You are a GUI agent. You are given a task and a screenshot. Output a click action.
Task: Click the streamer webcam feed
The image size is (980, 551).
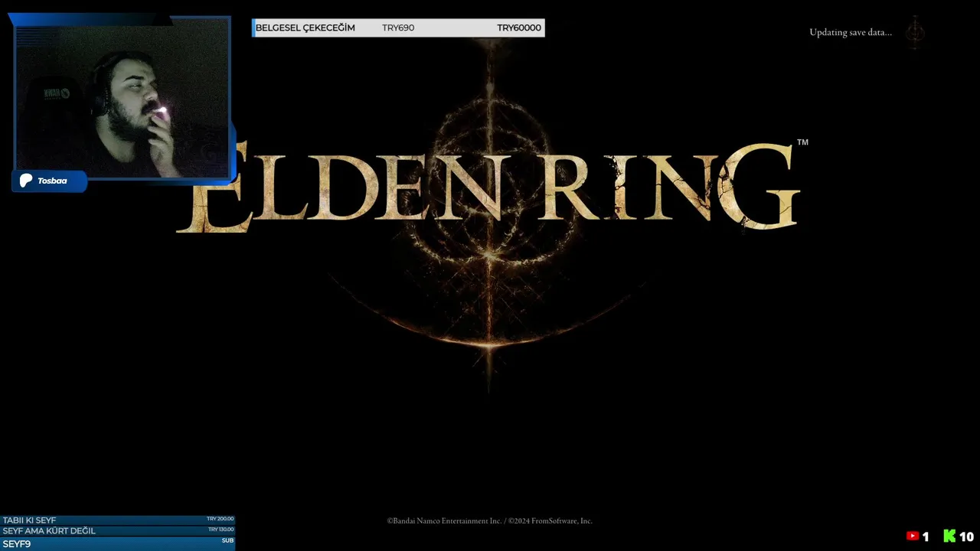pyautogui.click(x=122, y=99)
